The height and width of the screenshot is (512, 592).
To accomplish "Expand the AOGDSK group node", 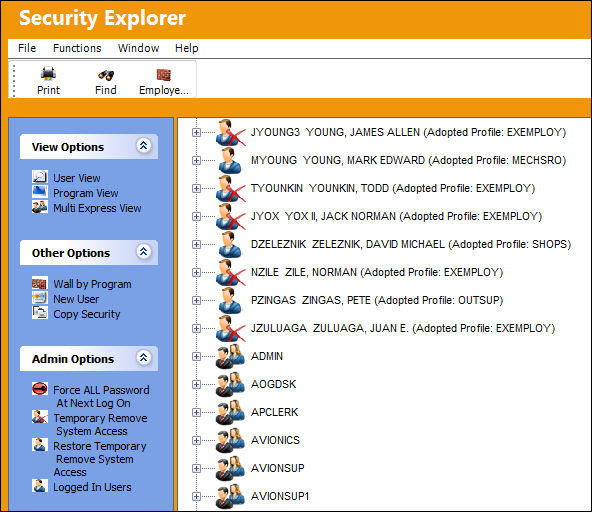I will coord(196,384).
